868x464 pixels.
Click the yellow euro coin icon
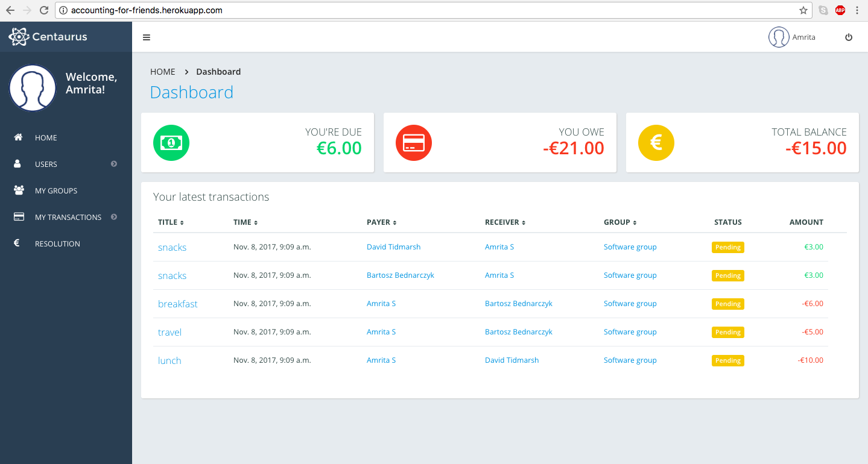(656, 143)
